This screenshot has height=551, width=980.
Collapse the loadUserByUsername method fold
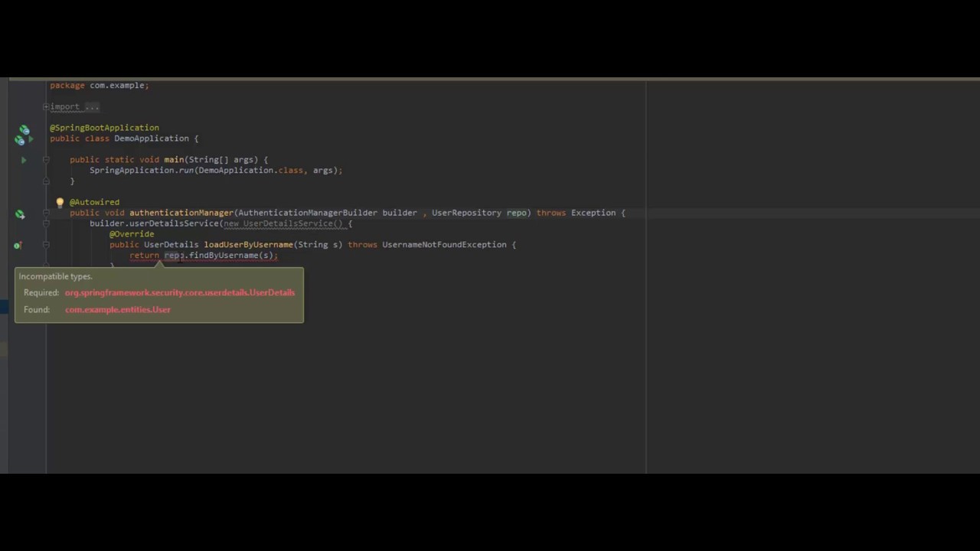[x=46, y=245]
